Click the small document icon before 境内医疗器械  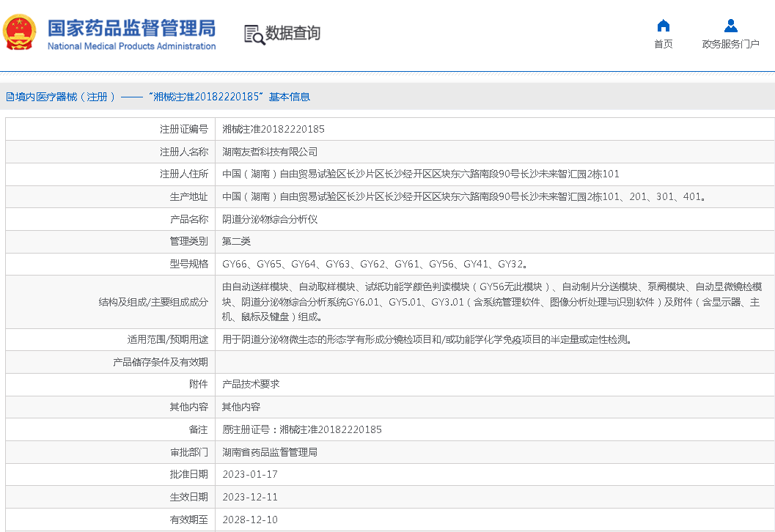[10, 97]
